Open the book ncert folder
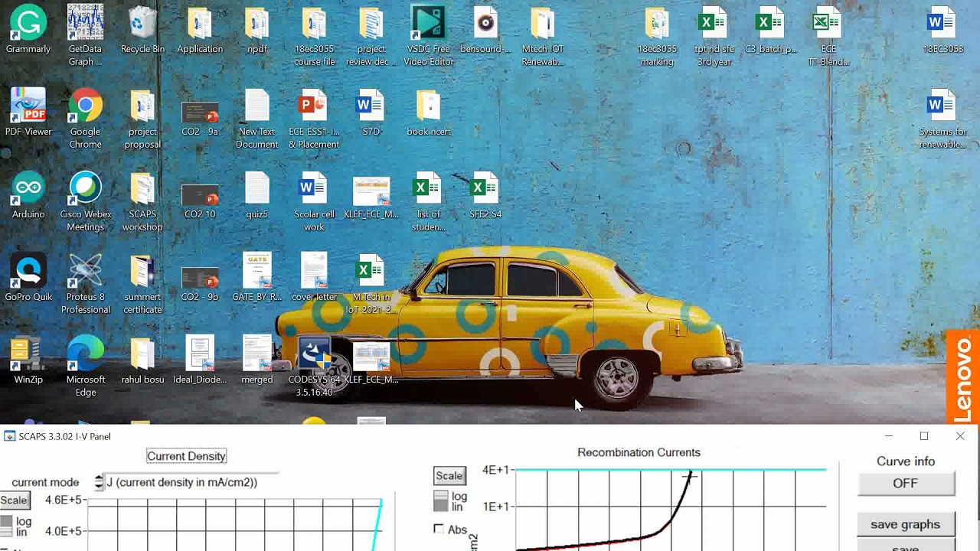 429,113
